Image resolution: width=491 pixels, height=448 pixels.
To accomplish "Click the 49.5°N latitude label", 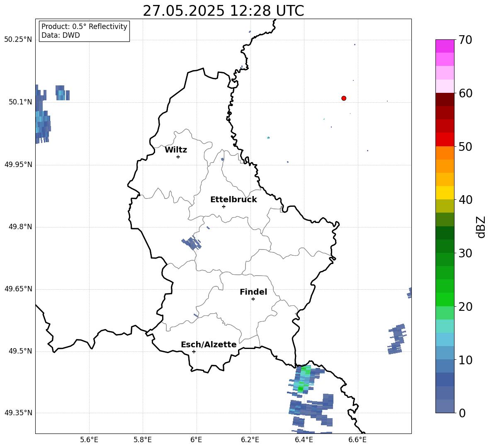I will click(20, 351).
